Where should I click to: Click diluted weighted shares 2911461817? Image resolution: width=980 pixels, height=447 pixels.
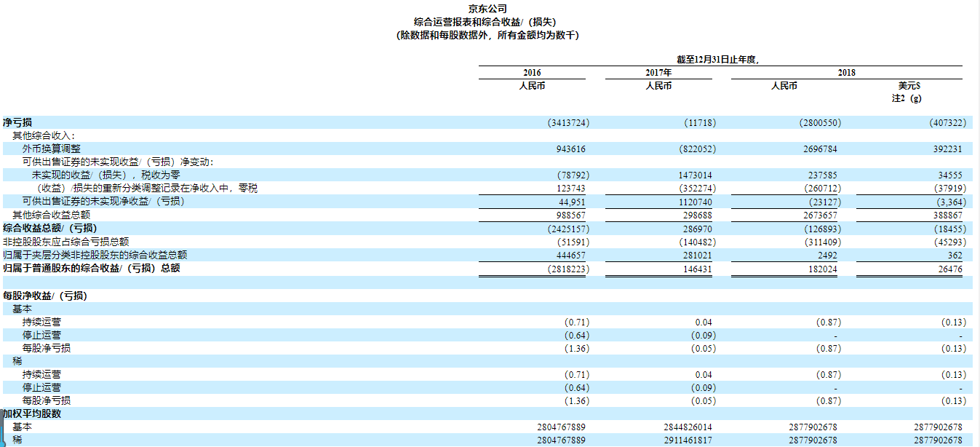tap(688, 440)
